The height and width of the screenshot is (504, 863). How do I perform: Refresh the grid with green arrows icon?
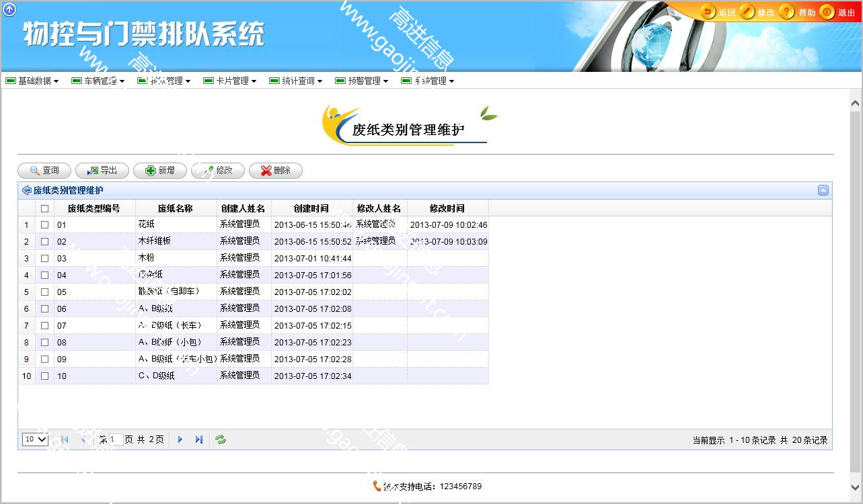point(221,439)
